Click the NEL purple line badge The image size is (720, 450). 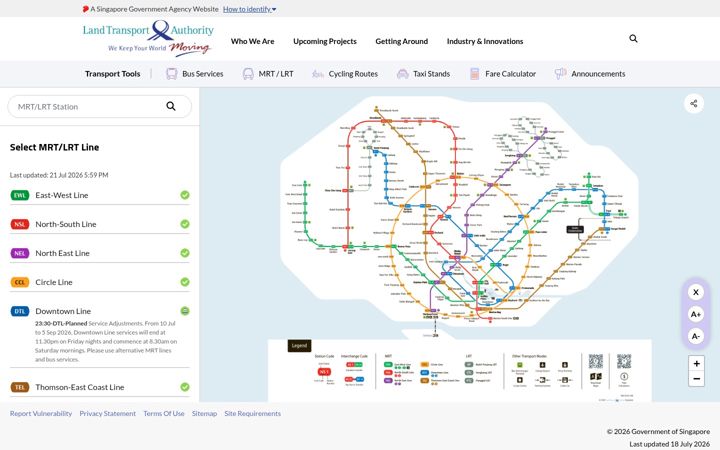(20, 253)
